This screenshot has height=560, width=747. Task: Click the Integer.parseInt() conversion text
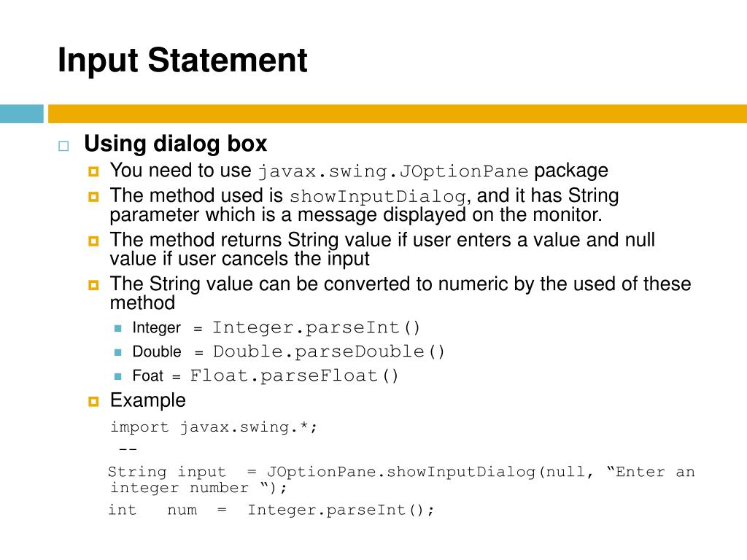click(x=316, y=327)
